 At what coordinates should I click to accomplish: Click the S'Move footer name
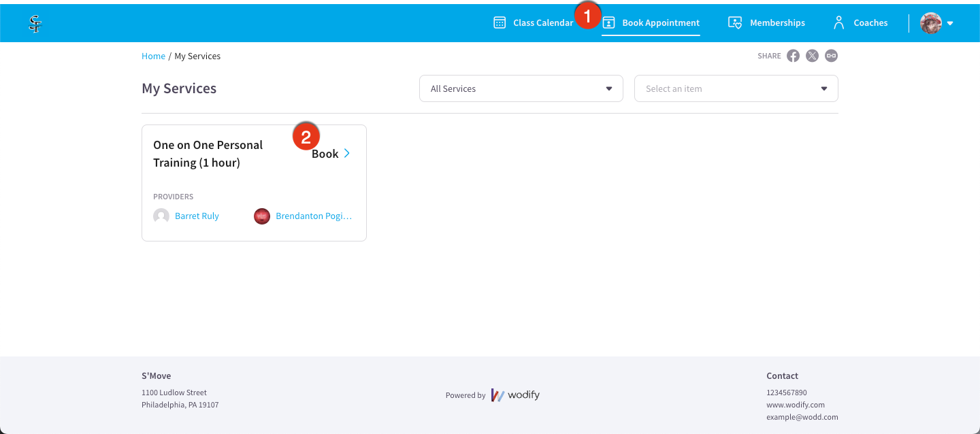(x=157, y=375)
